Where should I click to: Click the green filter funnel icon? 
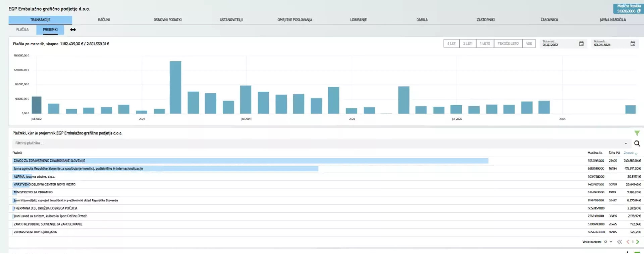[x=637, y=133]
